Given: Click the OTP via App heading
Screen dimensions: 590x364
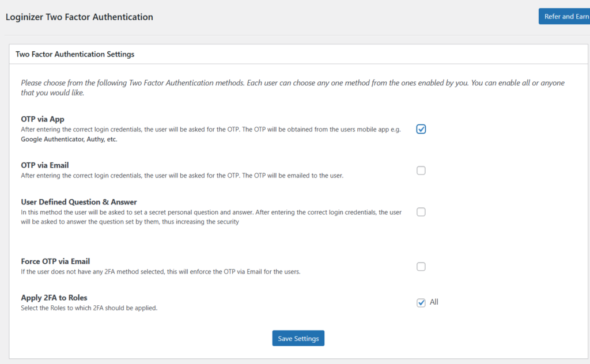Looking at the screenshot, I should [43, 119].
